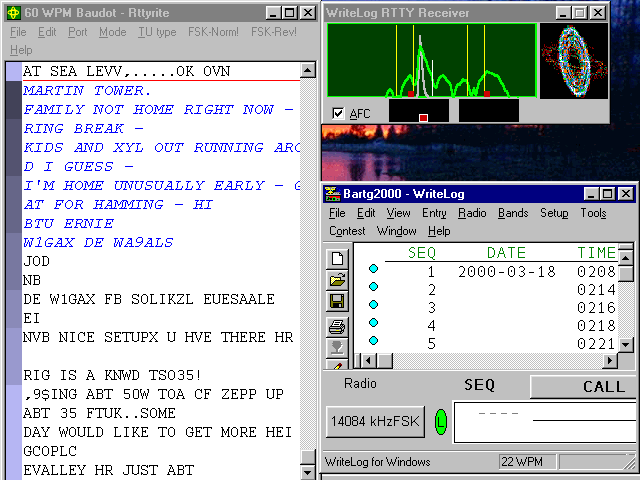Open the Help menu in Rttyrite

coord(21,50)
